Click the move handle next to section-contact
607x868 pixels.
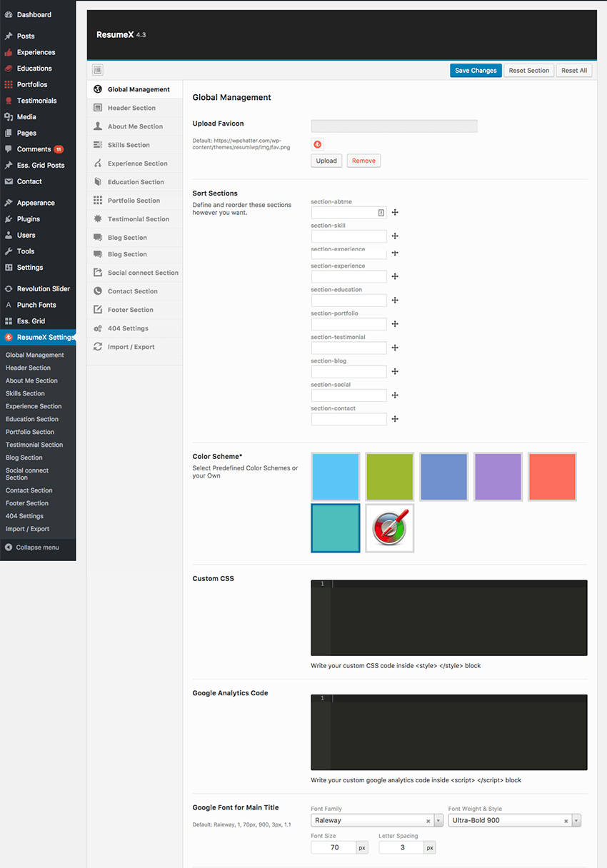(395, 419)
